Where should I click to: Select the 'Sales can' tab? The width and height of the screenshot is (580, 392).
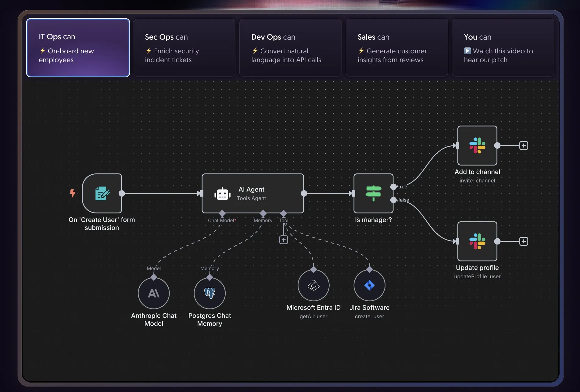(396, 48)
